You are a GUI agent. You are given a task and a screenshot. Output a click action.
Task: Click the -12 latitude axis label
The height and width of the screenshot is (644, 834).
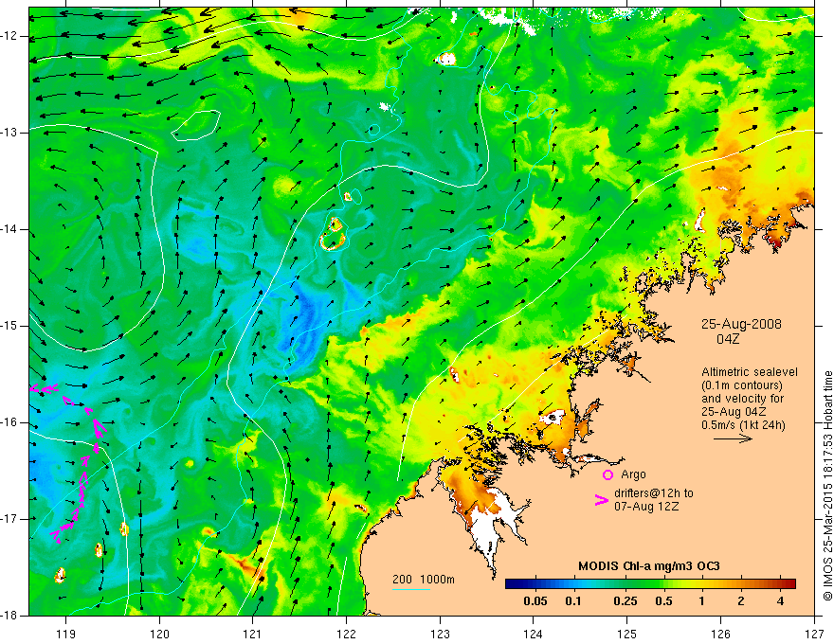pyautogui.click(x=10, y=36)
